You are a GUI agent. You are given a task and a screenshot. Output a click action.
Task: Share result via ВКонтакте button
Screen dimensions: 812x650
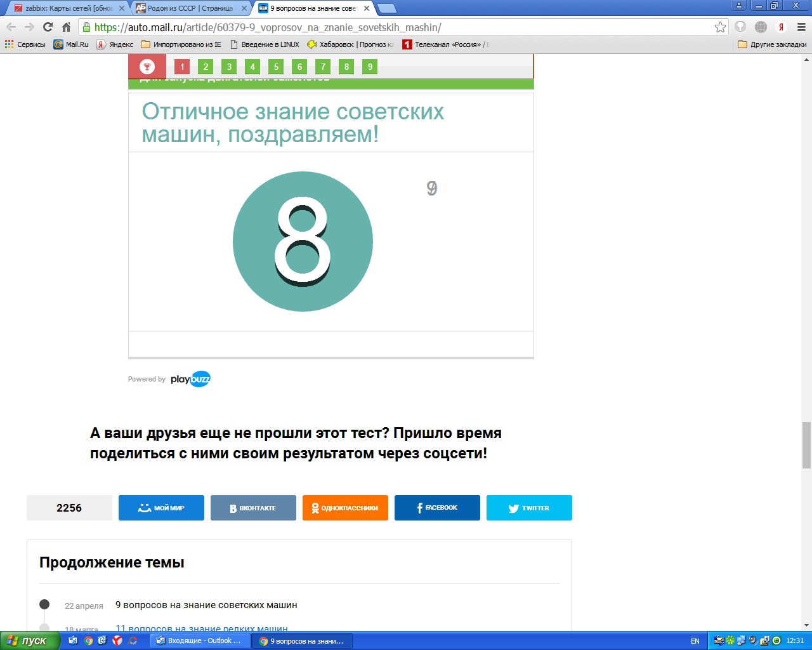253,508
